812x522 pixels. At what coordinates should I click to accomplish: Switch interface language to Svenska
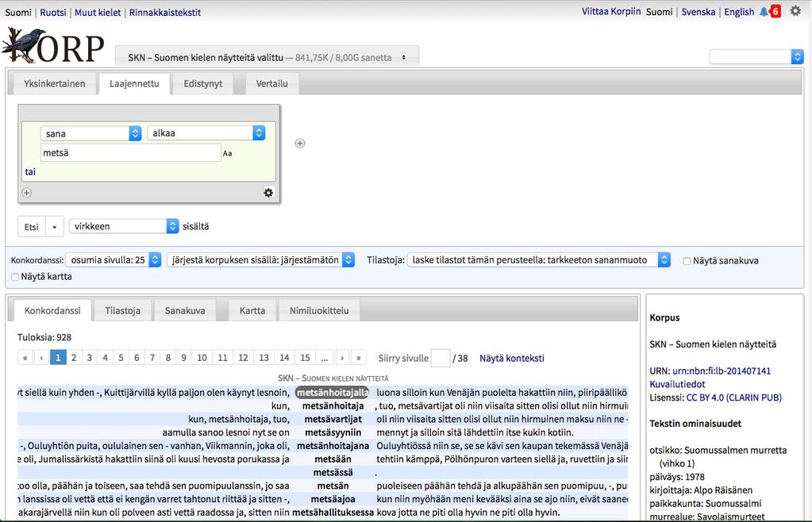coord(698,12)
